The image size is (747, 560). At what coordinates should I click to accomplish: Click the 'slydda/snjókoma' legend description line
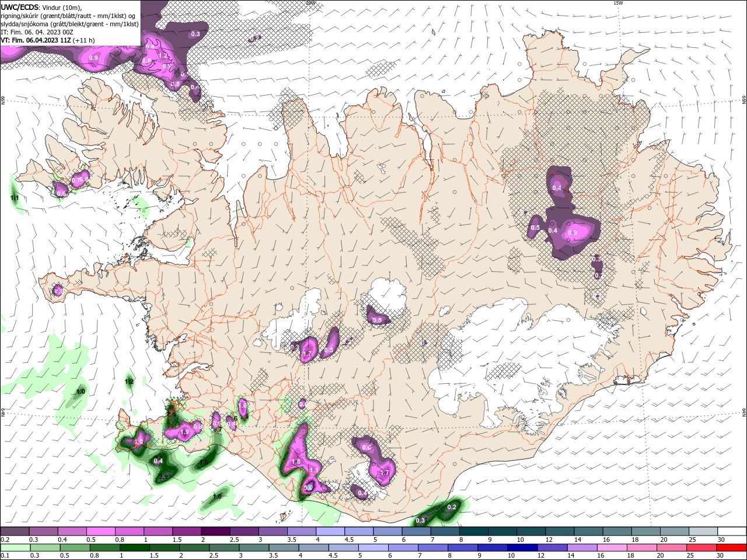tap(69, 24)
